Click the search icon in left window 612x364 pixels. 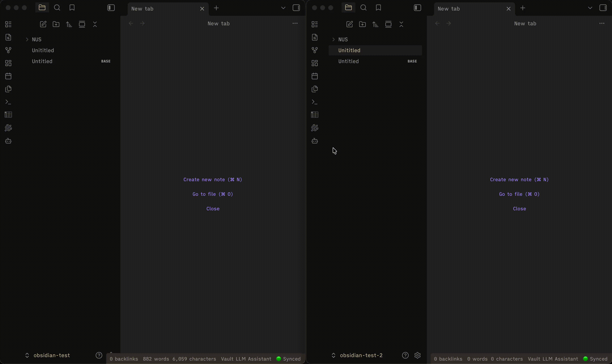point(57,8)
